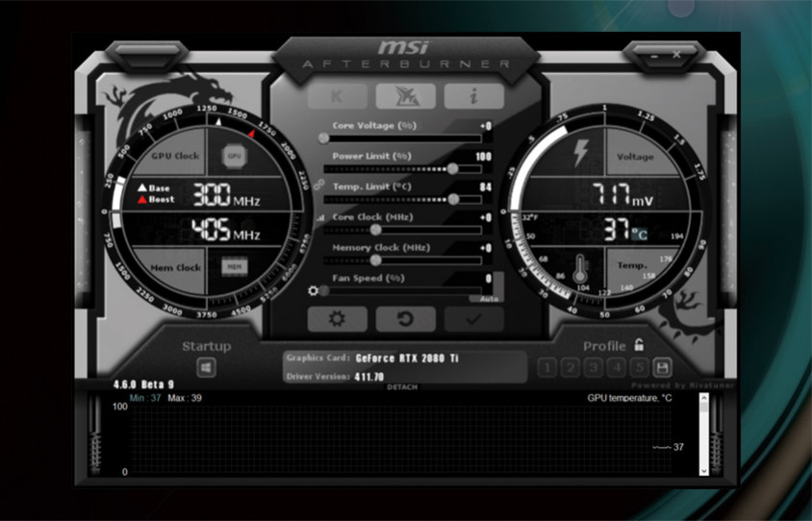Select profile slot 1
The image size is (812, 521).
[x=546, y=368]
